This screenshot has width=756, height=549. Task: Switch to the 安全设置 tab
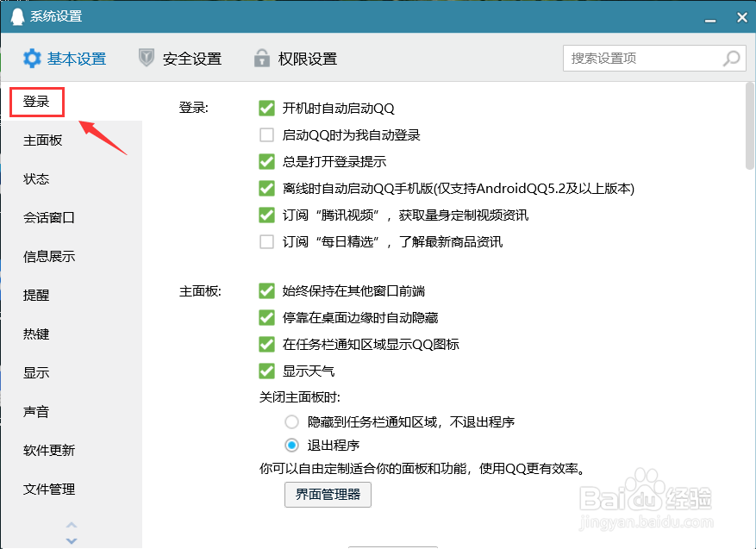(180, 59)
